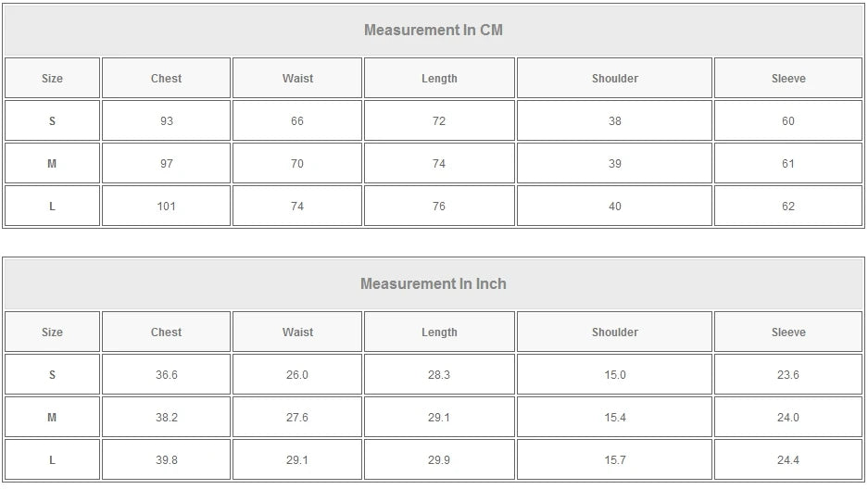Screen dimensions: 868x489
Task: Click the "Measurement In Inch" table title
Action: (x=434, y=283)
